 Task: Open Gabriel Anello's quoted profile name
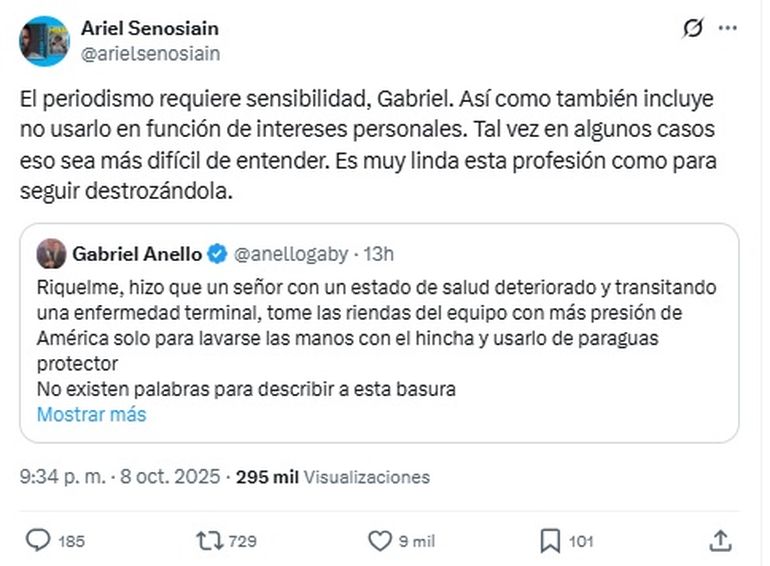[135, 255]
